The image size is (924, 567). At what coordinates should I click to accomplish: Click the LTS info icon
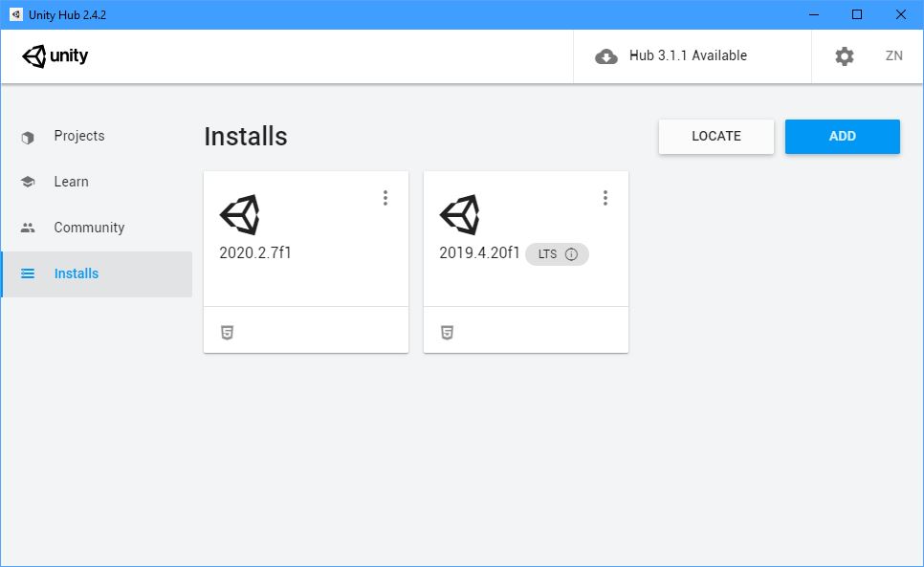point(571,254)
